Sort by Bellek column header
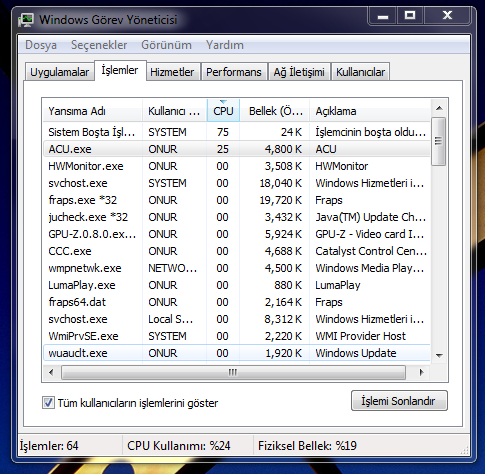 pos(275,111)
